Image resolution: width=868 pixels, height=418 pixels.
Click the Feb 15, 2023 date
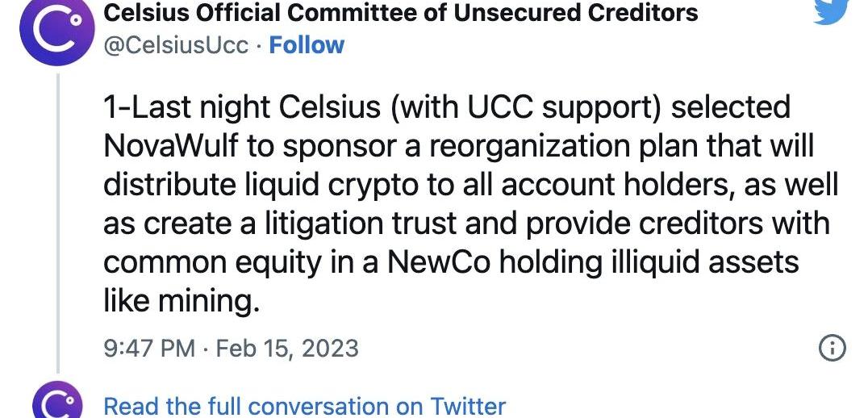point(286,349)
